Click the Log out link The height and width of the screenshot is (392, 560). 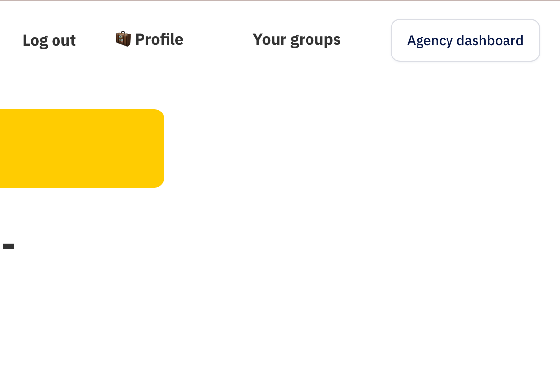[49, 40]
